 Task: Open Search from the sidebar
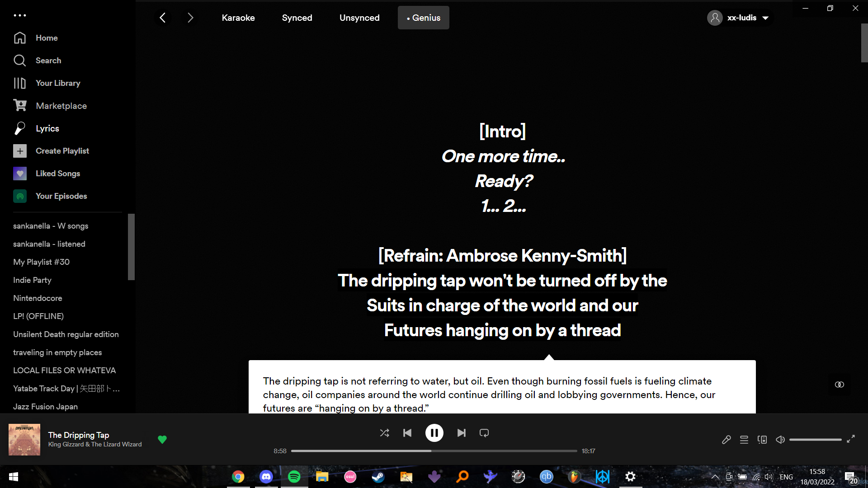click(48, 60)
